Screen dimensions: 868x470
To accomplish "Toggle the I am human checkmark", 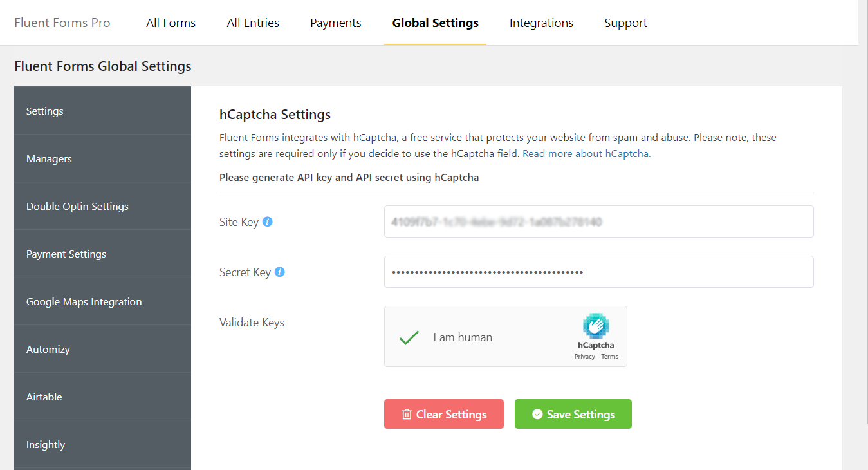I will pos(409,337).
